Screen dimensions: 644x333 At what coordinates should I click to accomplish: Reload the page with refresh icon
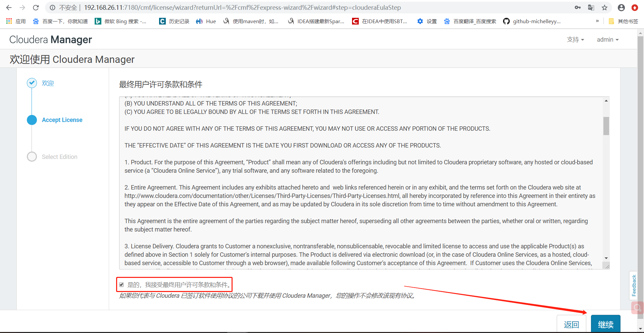click(36, 7)
